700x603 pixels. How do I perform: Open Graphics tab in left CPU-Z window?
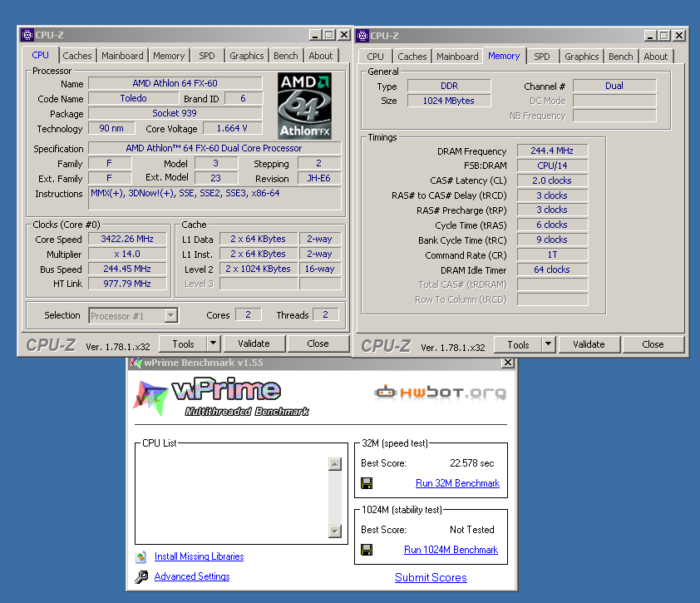click(x=246, y=56)
